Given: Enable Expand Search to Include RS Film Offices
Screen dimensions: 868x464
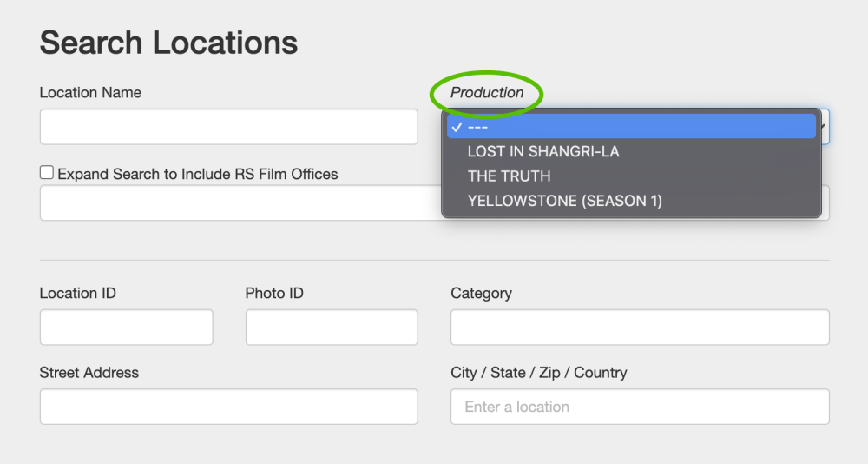Looking at the screenshot, I should coord(47,173).
